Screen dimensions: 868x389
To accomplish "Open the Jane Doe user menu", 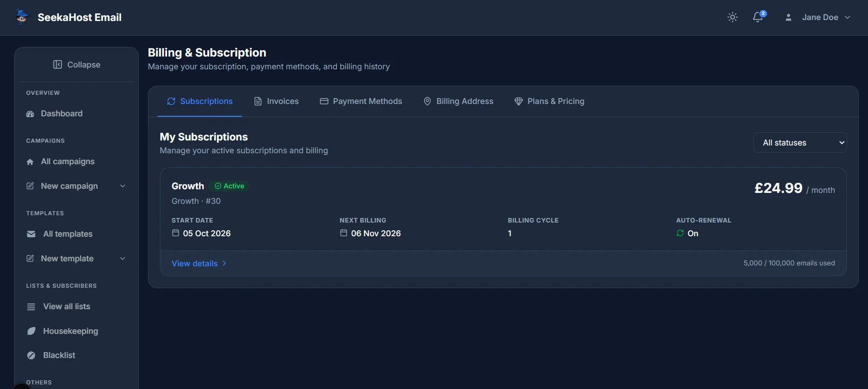I will click(x=817, y=17).
